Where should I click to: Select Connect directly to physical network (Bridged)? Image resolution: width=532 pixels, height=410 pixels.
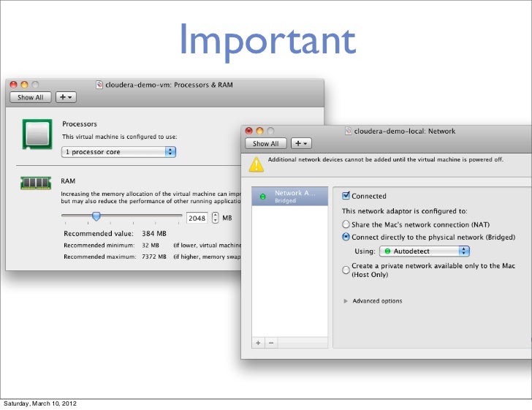pos(346,237)
